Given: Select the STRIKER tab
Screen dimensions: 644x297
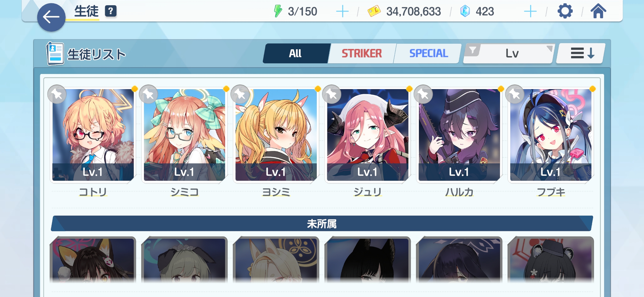Looking at the screenshot, I should 362,53.
